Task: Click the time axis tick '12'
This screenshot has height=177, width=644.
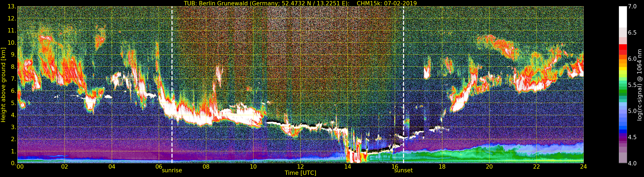Action: point(300,166)
